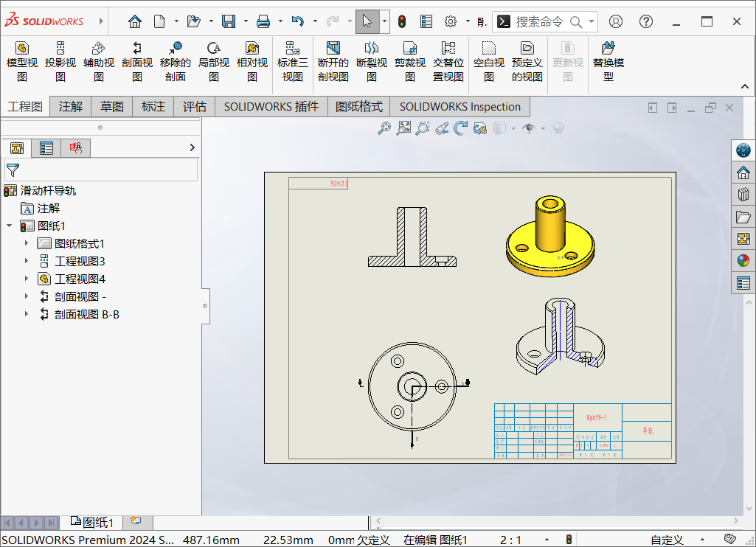Select the 局部视图 (Detail View) tool
This screenshot has height=547, width=756.
pos(214,60)
